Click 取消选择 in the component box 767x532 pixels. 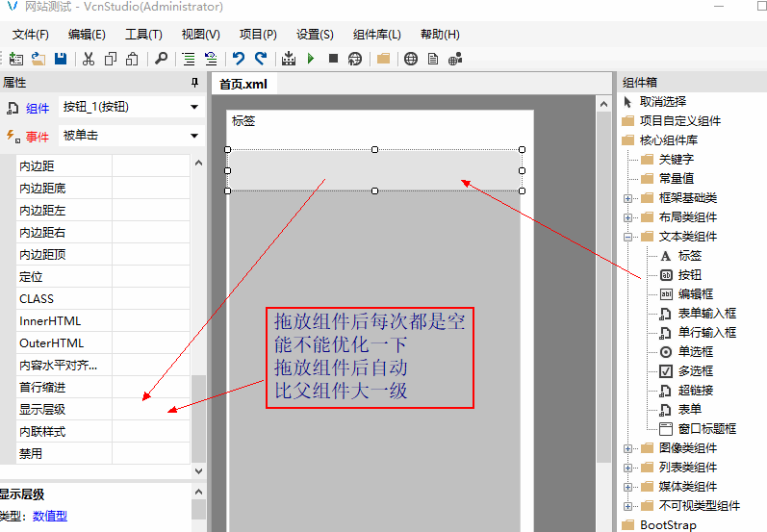point(662,102)
